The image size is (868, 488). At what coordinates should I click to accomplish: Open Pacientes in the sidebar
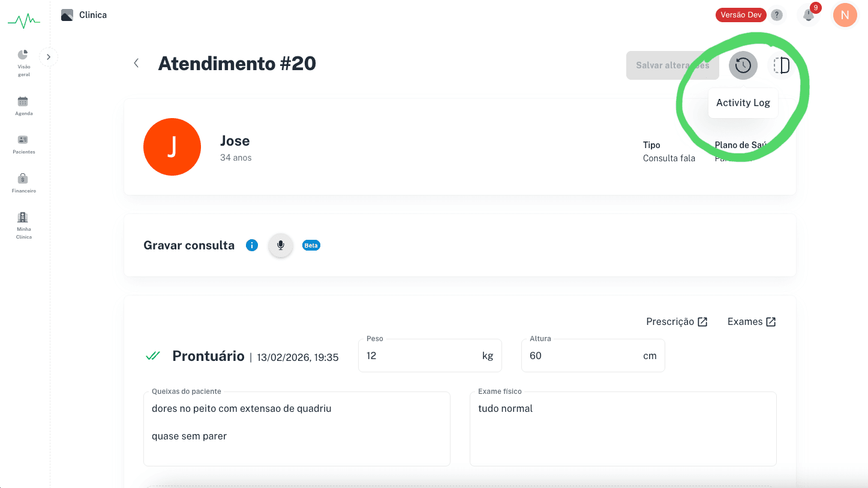pyautogui.click(x=24, y=144)
